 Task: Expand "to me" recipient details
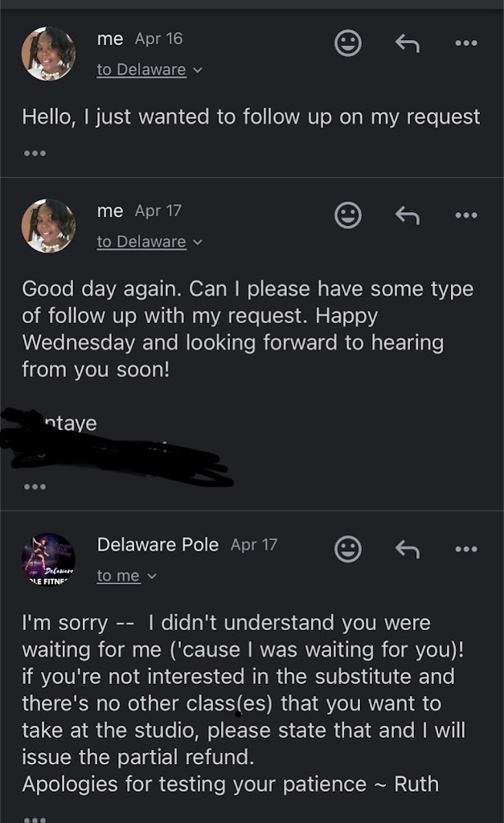coord(126,575)
